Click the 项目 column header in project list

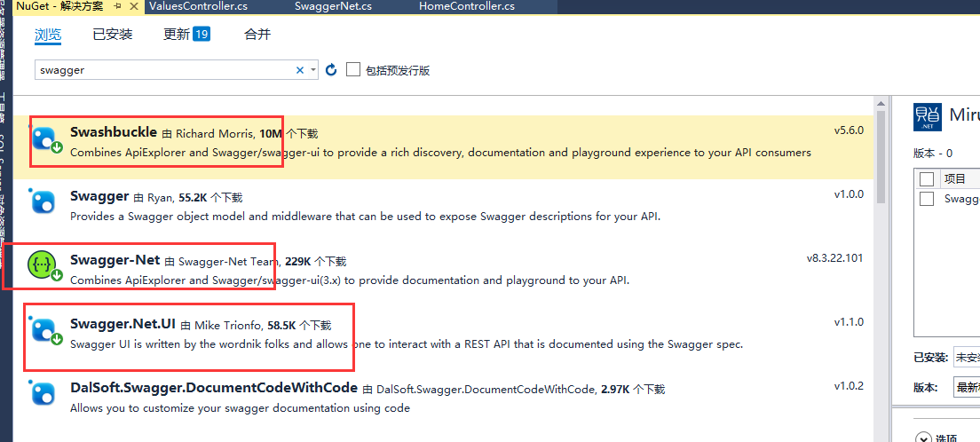pos(955,178)
